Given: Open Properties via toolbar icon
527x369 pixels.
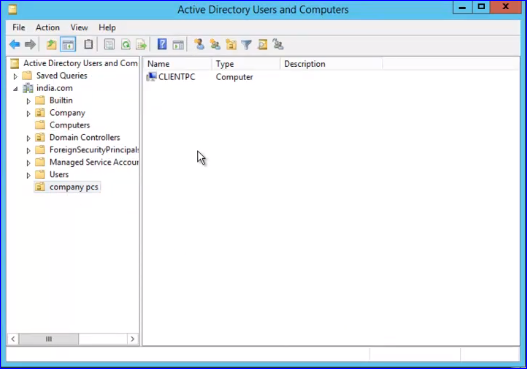Looking at the screenshot, I should (109, 44).
